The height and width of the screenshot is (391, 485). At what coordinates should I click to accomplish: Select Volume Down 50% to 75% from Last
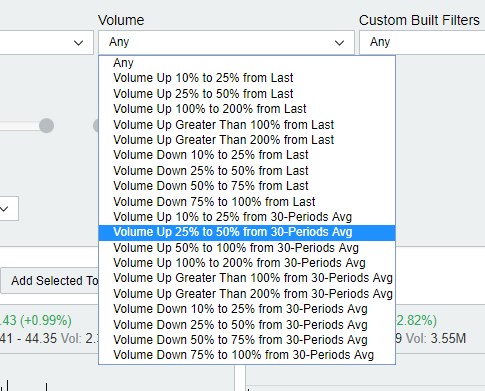(247, 186)
